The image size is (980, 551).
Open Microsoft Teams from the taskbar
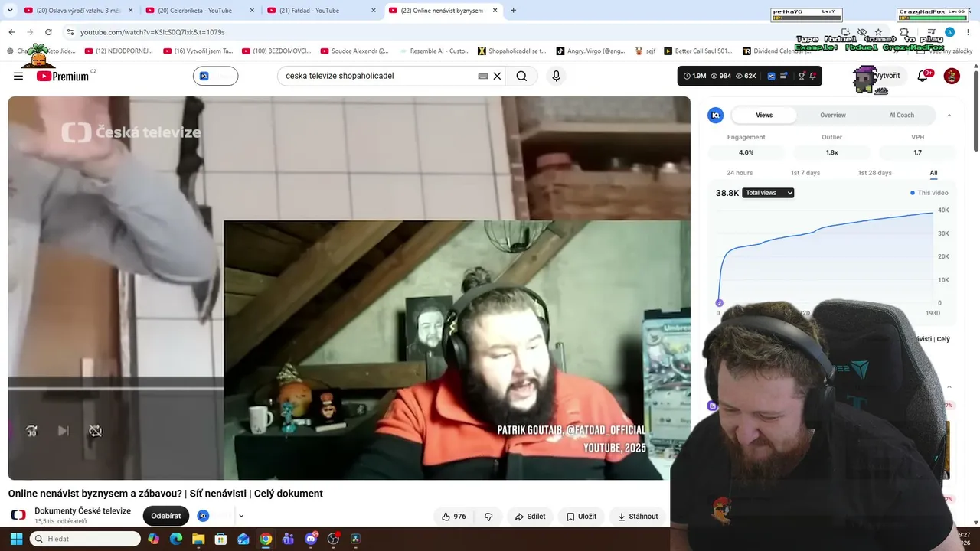pyautogui.click(x=288, y=539)
